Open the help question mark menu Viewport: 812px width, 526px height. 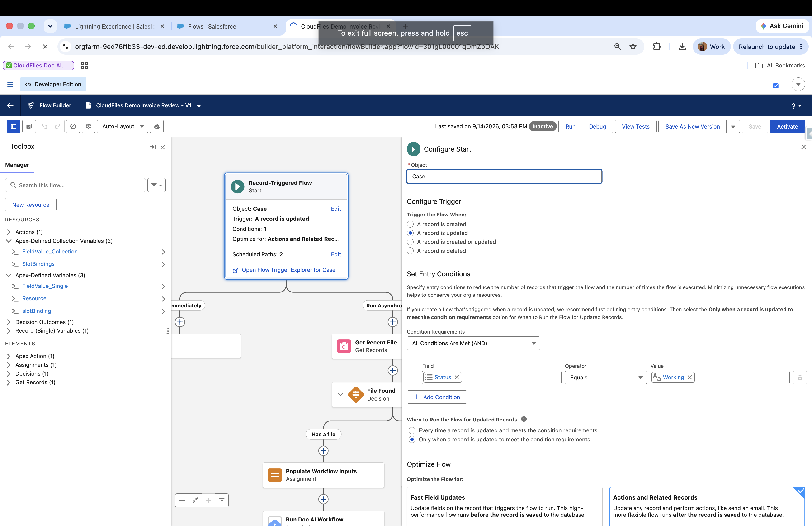(796, 106)
